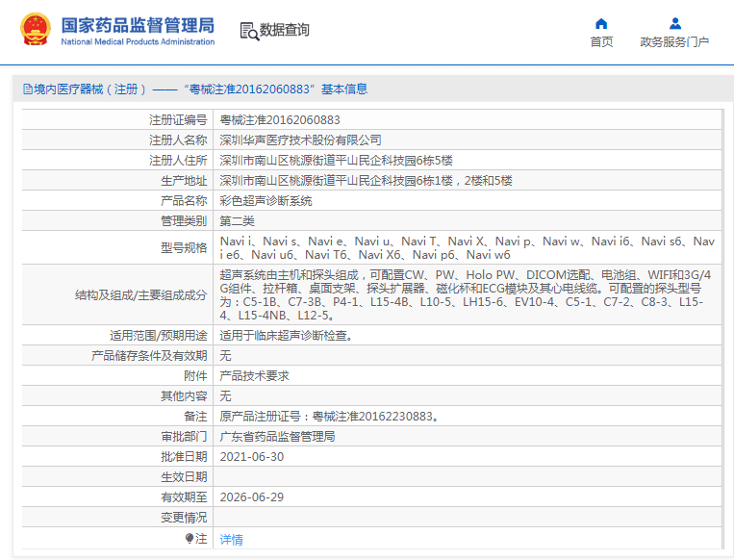Click the national emblem logo
Viewport: 734px width, 560px height.
35,29
